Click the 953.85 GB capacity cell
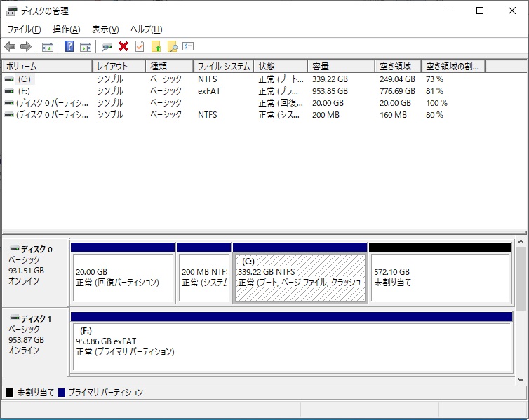This screenshot has width=529, height=420. pyautogui.click(x=330, y=91)
